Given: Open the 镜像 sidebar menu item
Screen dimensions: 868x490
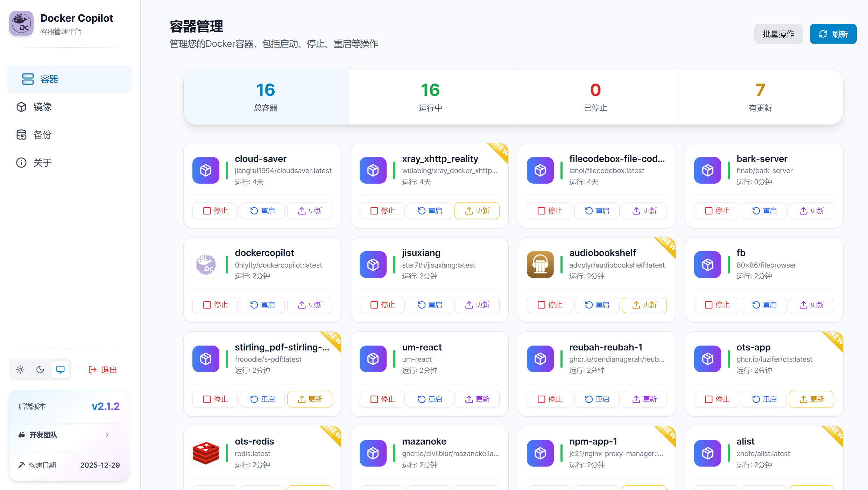Looking at the screenshot, I should 69,107.
